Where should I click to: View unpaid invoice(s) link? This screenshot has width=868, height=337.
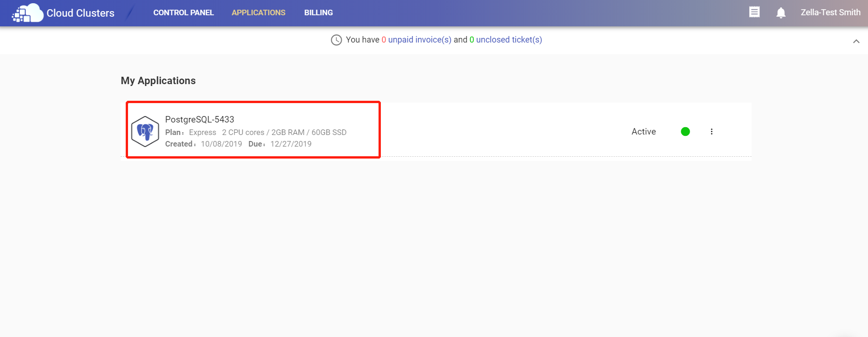pos(420,40)
